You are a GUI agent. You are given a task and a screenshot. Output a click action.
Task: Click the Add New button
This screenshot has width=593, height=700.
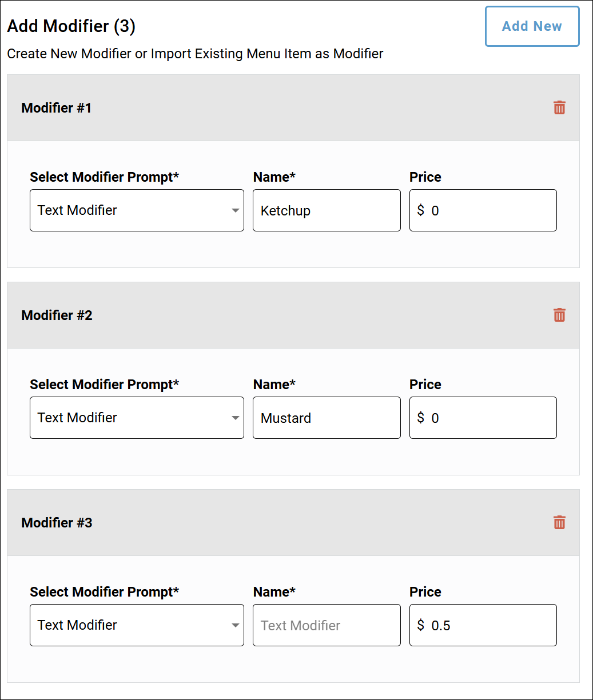coord(532,26)
